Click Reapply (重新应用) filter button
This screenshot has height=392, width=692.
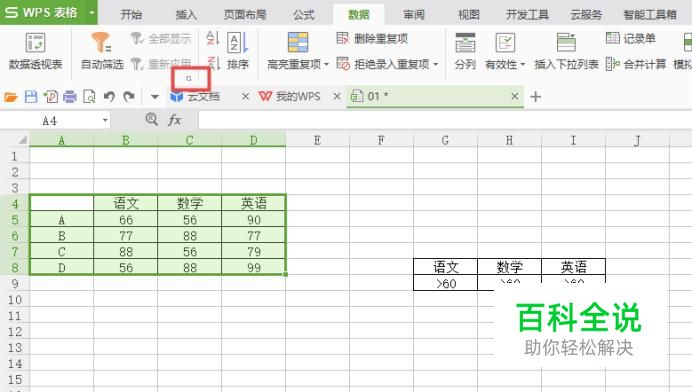coord(161,64)
